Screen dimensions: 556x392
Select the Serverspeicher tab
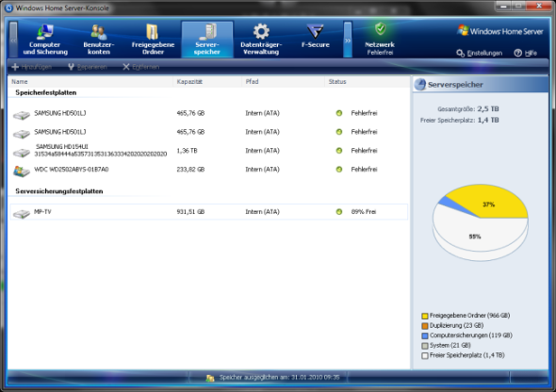click(x=207, y=40)
